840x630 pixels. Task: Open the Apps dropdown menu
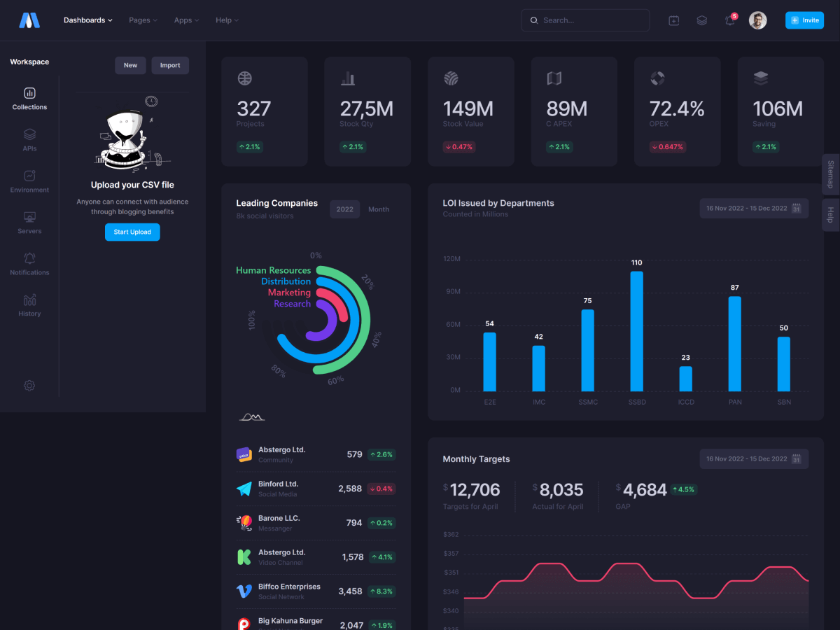(186, 20)
